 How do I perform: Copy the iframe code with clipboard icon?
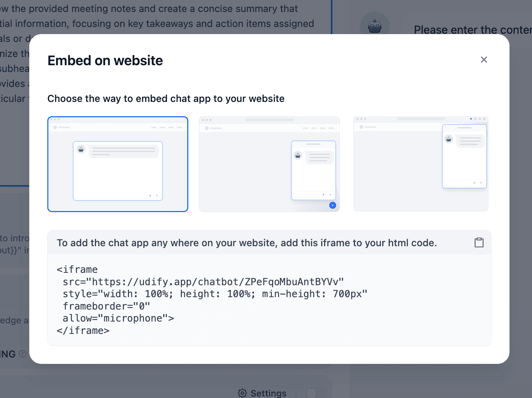(x=479, y=242)
